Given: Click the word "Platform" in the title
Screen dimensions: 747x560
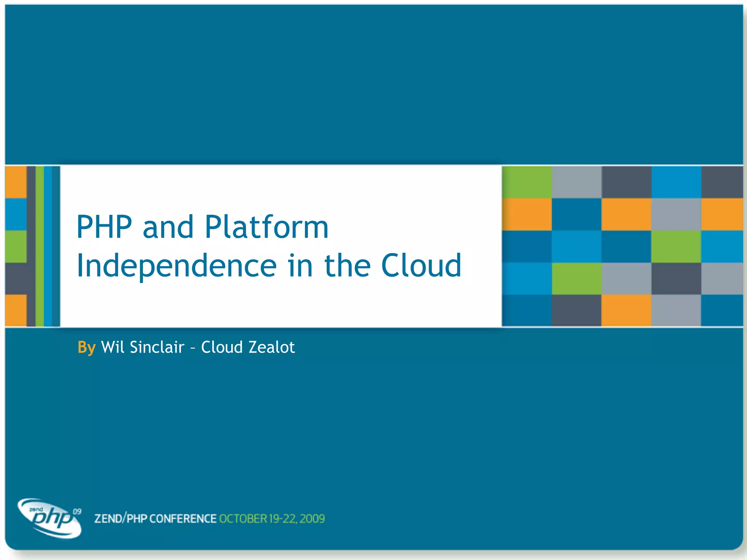Looking at the screenshot, I should [x=267, y=227].
